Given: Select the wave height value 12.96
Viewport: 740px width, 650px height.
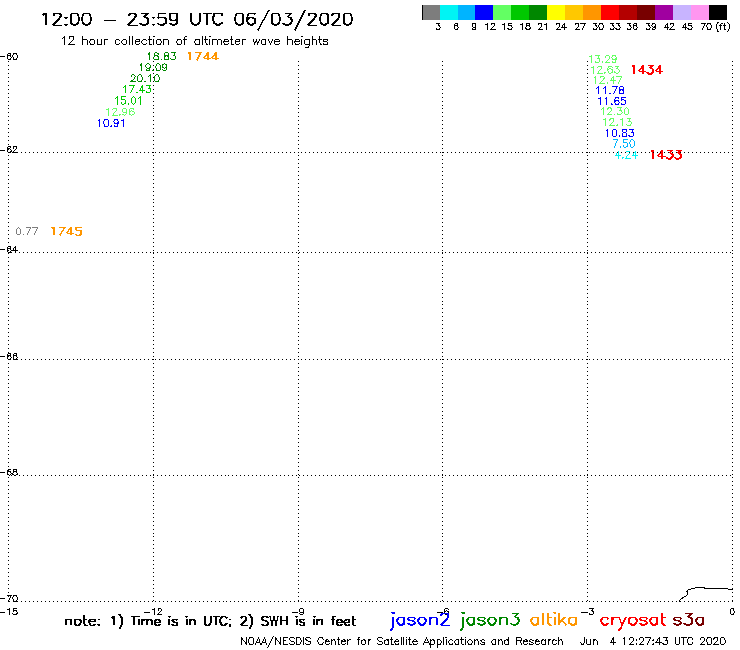Looking at the screenshot, I should pyautogui.click(x=120, y=112).
